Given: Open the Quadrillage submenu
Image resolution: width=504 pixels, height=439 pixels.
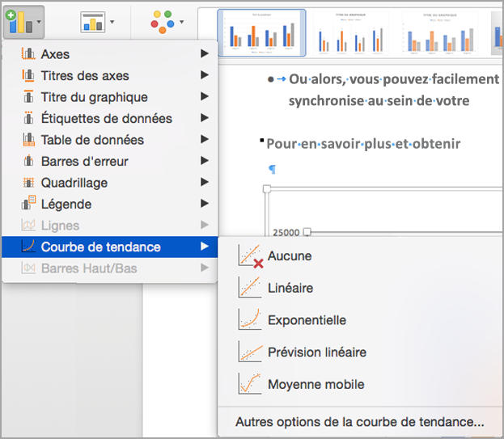Looking at the screenshot, I should coord(109,183).
